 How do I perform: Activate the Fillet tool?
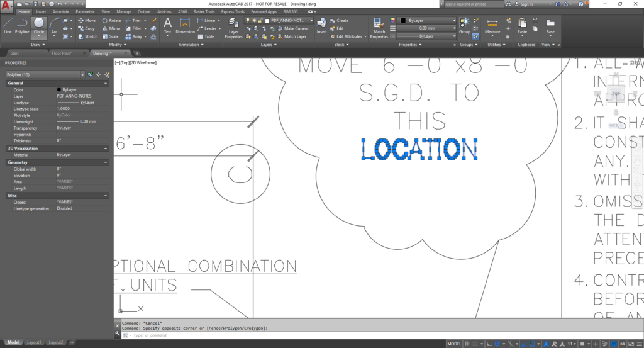point(133,28)
